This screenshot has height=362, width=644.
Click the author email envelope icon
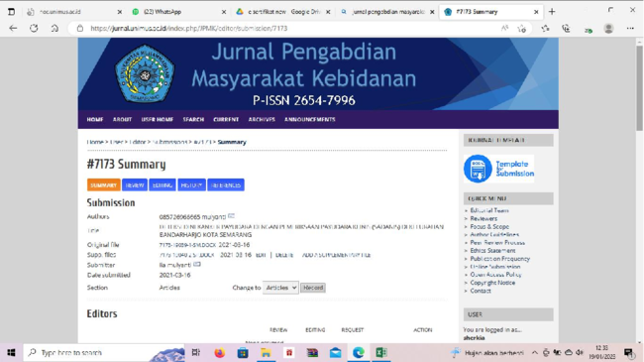pyautogui.click(x=231, y=216)
